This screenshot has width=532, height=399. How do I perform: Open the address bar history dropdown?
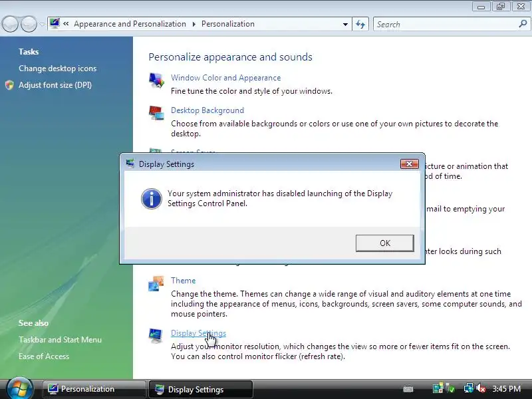pyautogui.click(x=345, y=24)
